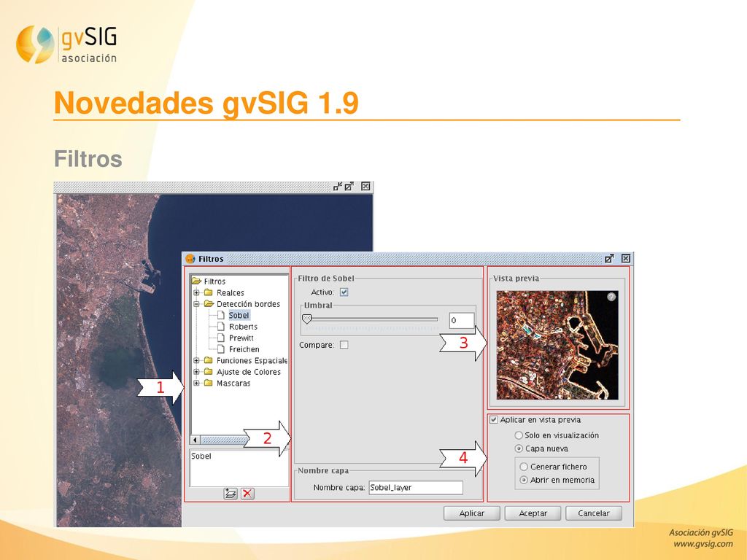Toggle the Activo checkbox
747x560 pixels.
coord(344,292)
